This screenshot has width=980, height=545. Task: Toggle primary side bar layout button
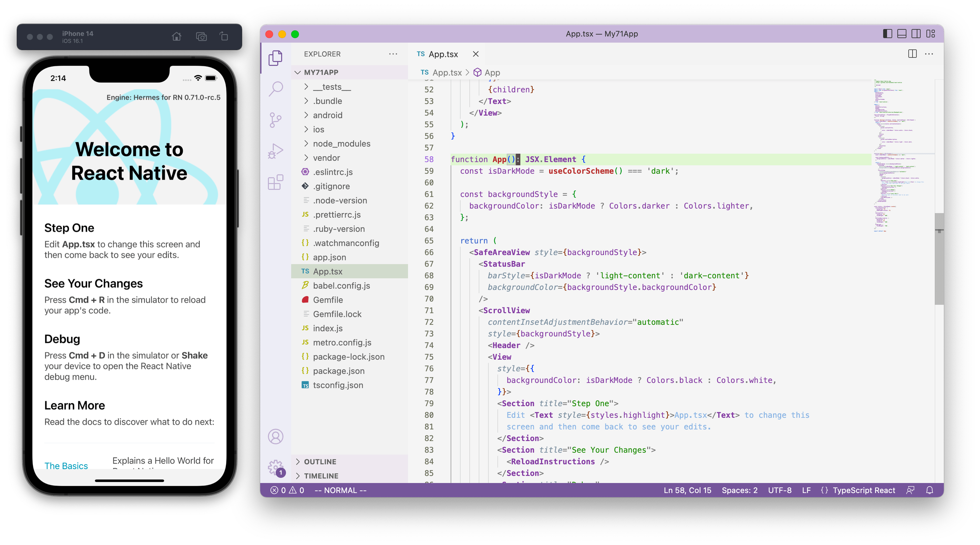click(x=887, y=34)
